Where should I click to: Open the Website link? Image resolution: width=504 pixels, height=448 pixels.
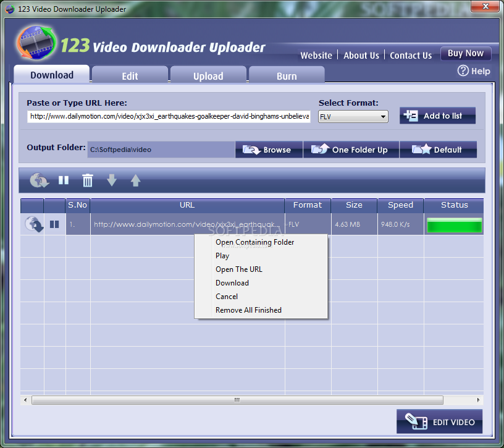pyautogui.click(x=316, y=56)
